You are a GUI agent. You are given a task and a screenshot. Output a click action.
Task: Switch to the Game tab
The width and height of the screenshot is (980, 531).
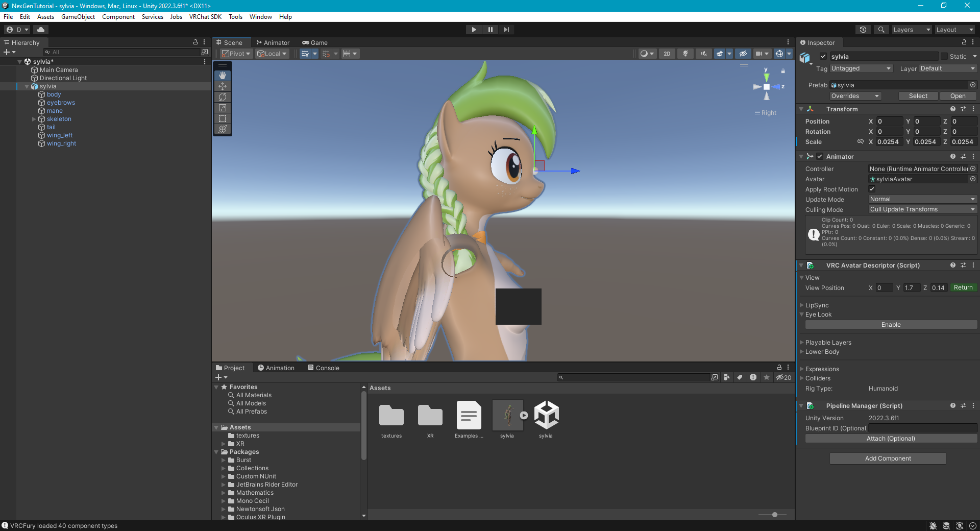click(315, 42)
